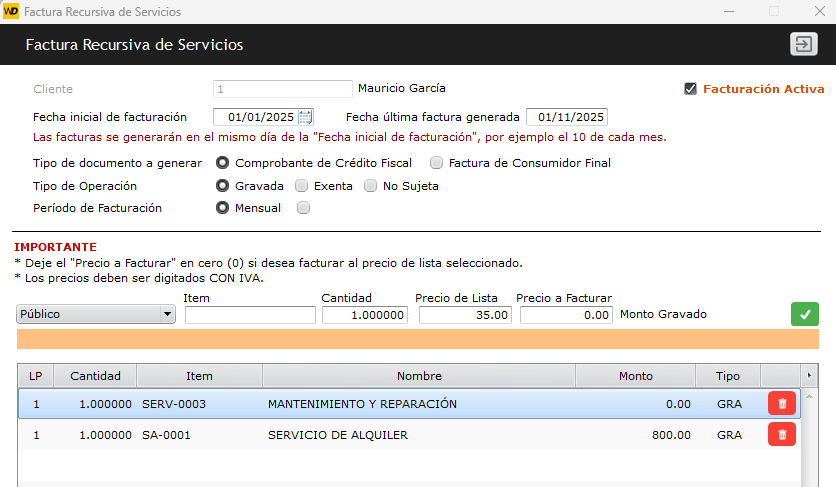Image resolution: width=836 pixels, height=487 pixels.
Task: Select the SERVICIO DE ALQUILER row name
Action: 337,435
